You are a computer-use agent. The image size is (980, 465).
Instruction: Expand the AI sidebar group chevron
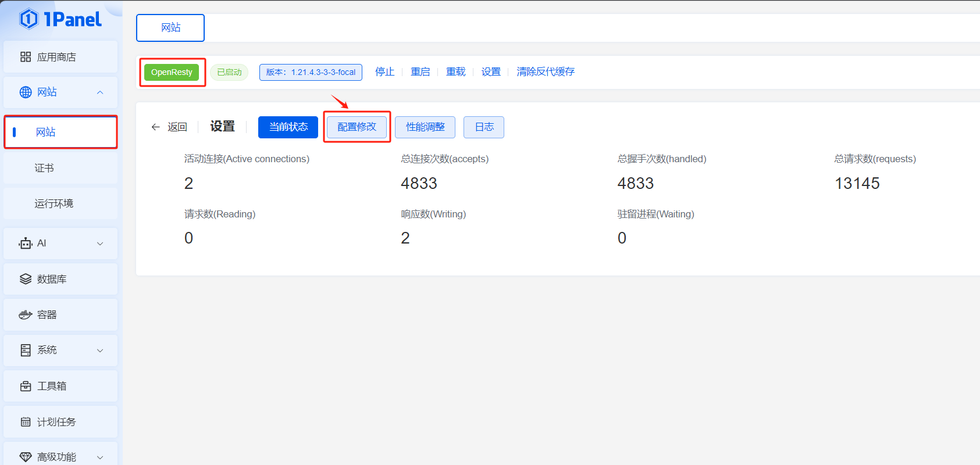[x=100, y=244]
